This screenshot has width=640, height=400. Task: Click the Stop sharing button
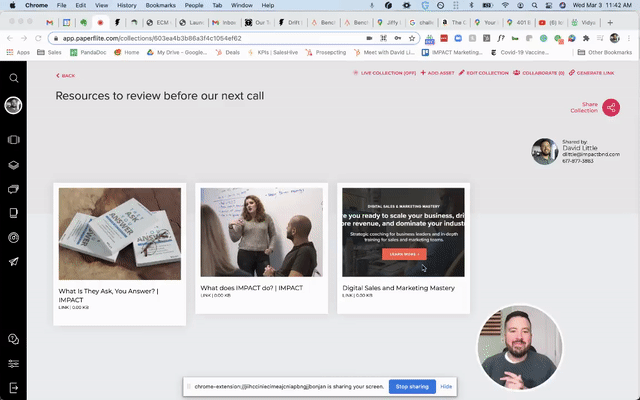point(412,387)
